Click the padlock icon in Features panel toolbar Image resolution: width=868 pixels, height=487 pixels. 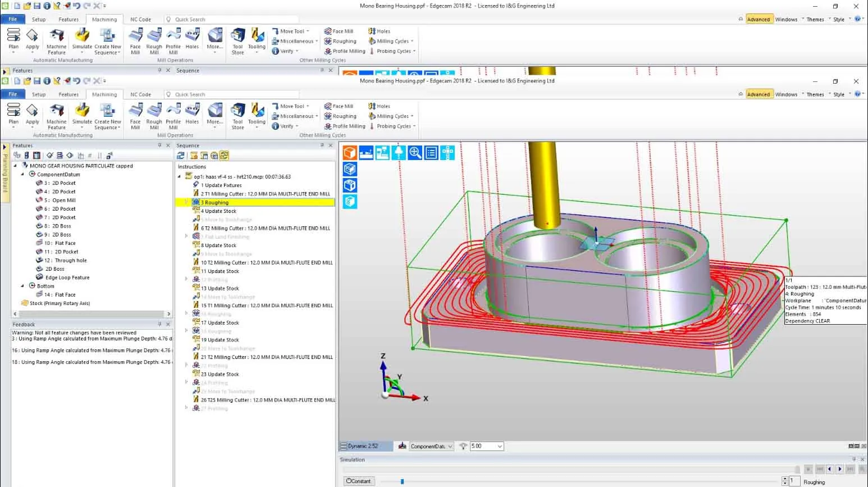point(109,156)
